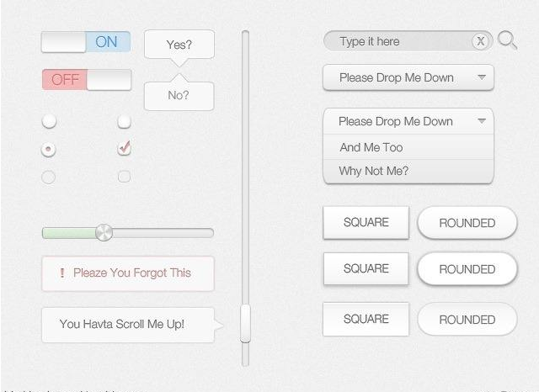
Task: Toggle the ON switch
Action: point(86,42)
